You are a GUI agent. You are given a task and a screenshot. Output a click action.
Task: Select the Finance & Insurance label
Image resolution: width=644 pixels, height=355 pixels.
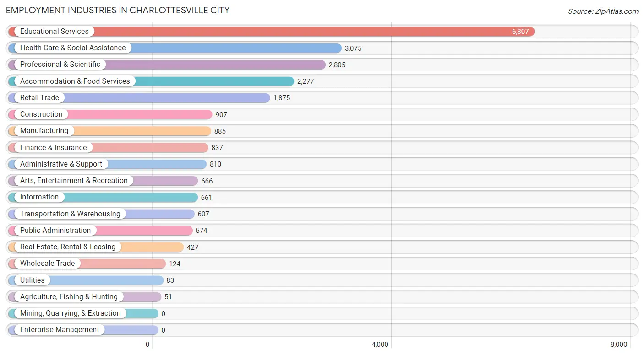(x=53, y=147)
